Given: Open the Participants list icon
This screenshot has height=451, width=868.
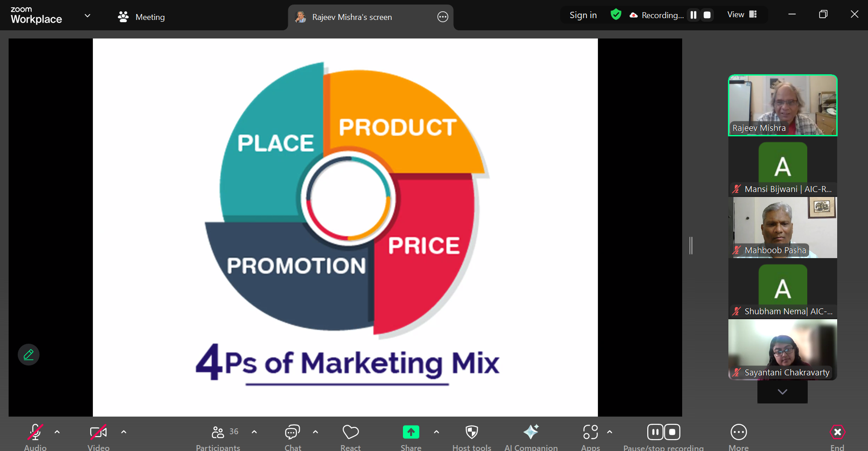Looking at the screenshot, I should (218, 432).
